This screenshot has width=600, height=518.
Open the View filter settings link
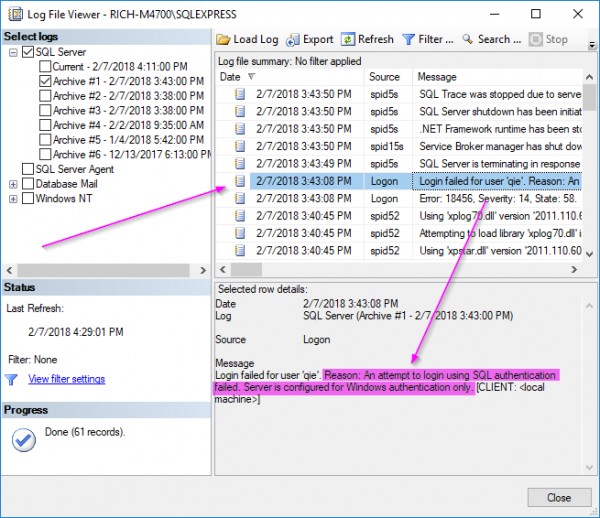pos(67,379)
